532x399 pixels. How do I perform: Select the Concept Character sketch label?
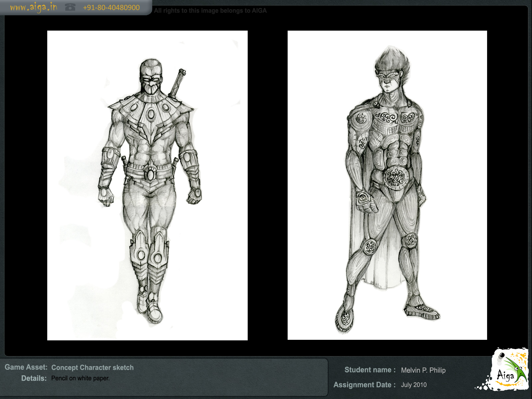point(92,367)
